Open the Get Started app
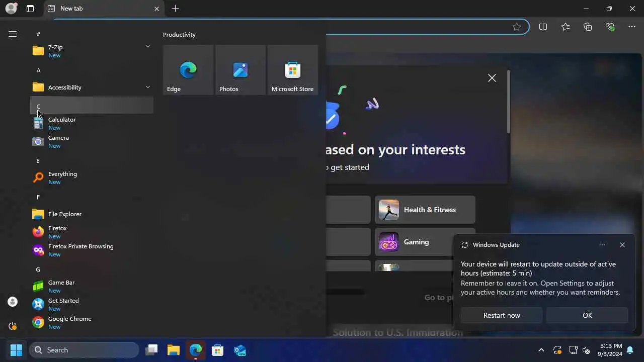Image resolution: width=644 pixels, height=362 pixels. [x=92, y=304]
